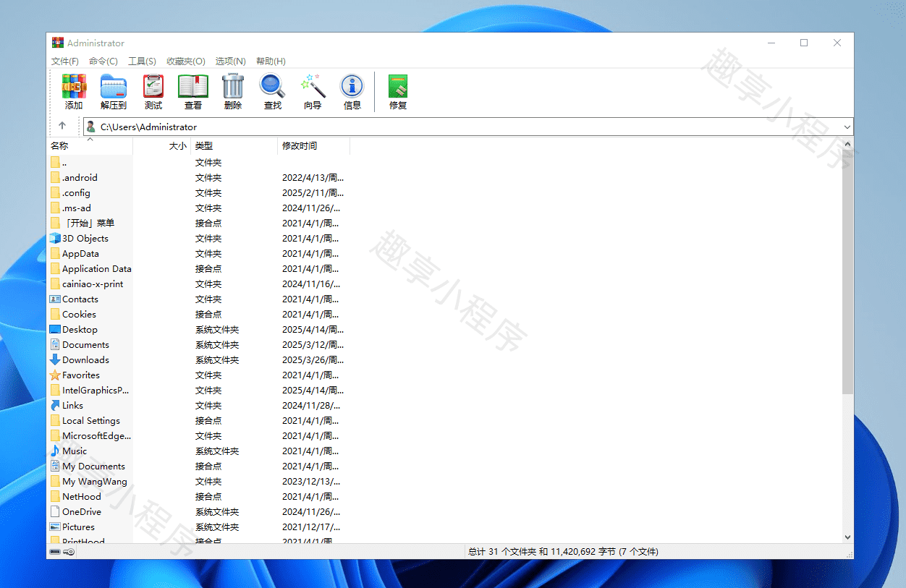
Task: Click the scrollbar up arrow
Action: (x=848, y=143)
